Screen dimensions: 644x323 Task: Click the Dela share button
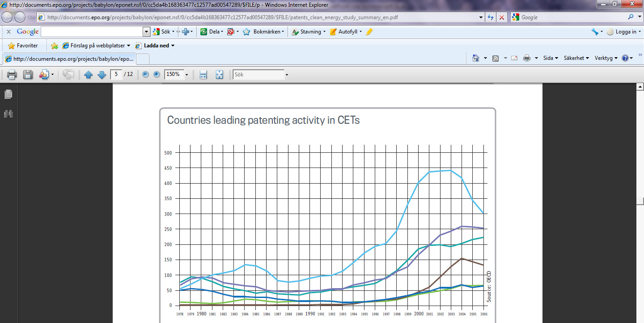[212, 32]
